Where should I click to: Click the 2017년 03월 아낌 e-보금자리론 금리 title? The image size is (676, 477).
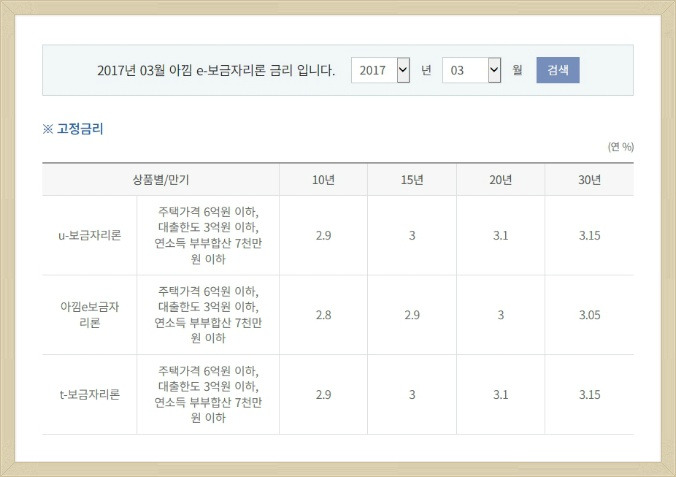(x=216, y=70)
